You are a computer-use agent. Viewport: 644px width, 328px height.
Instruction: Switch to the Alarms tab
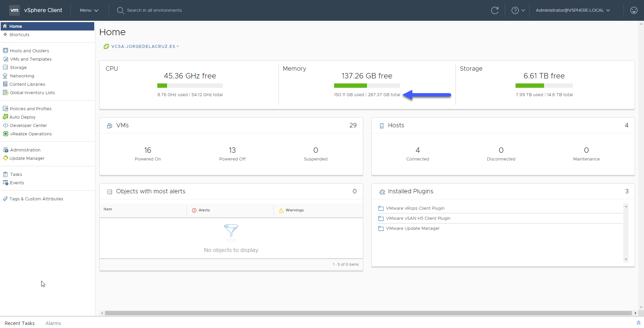pos(53,323)
